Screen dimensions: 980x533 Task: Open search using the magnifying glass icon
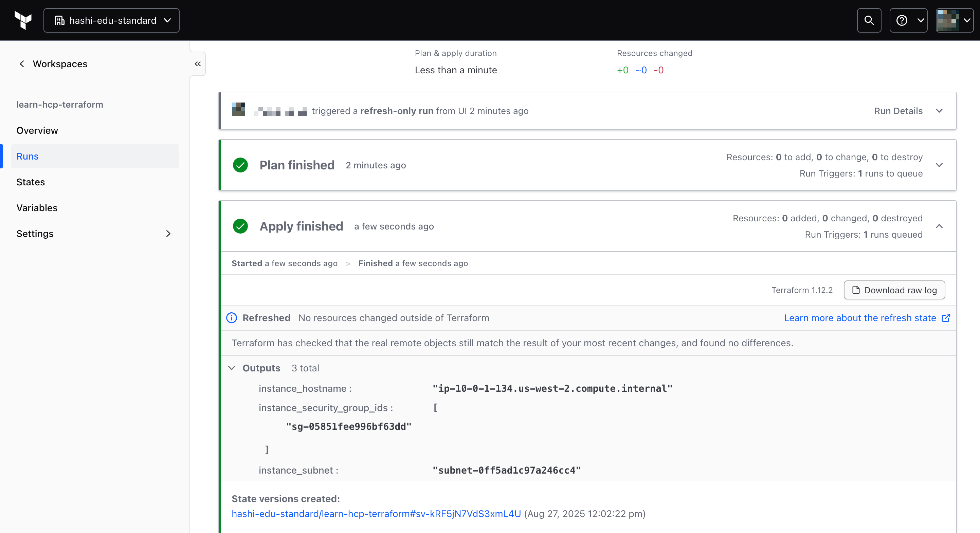click(x=869, y=20)
